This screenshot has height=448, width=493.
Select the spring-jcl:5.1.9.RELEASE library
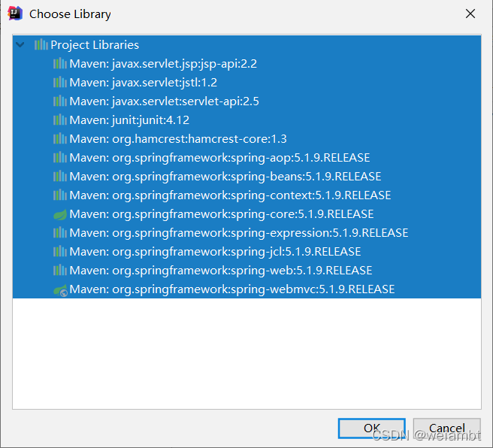tap(246, 252)
